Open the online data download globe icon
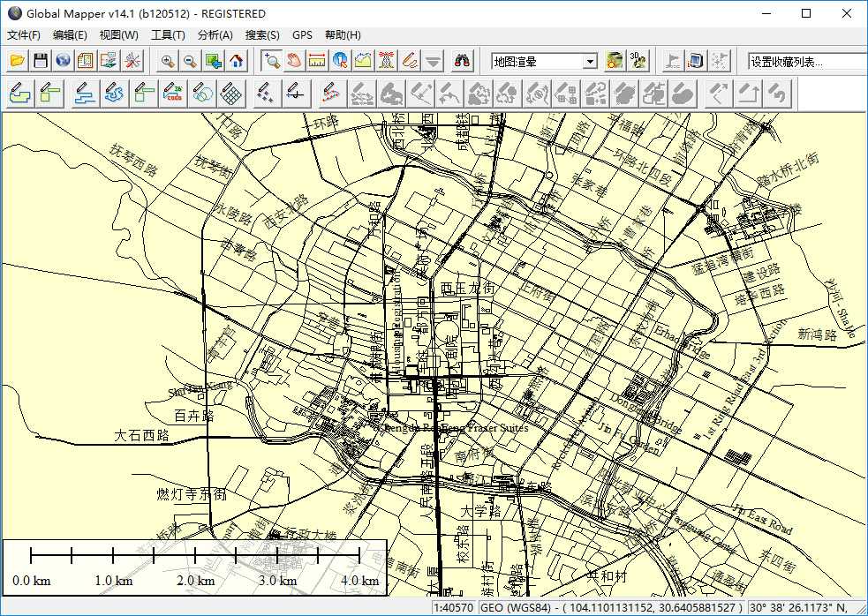This screenshot has width=868, height=616. click(x=63, y=61)
